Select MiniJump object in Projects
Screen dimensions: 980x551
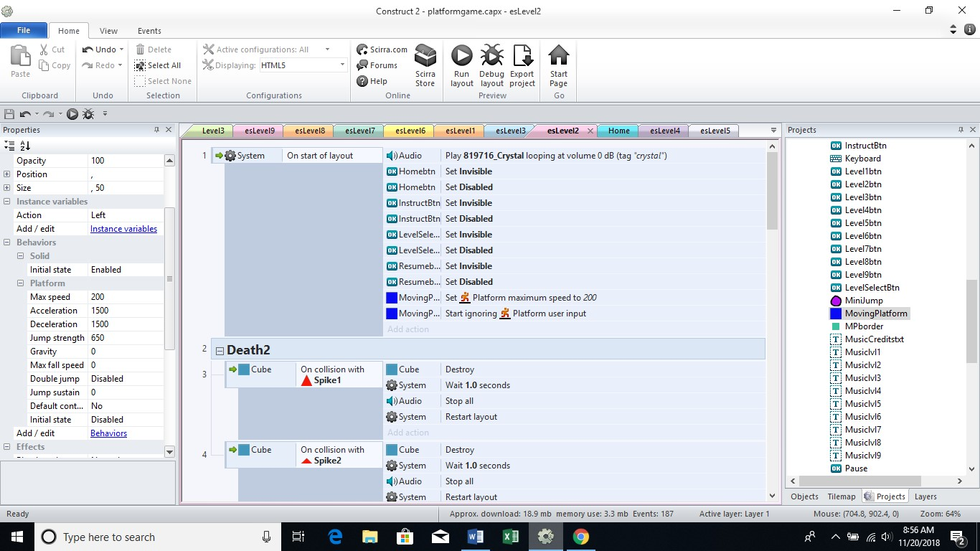[856, 301]
